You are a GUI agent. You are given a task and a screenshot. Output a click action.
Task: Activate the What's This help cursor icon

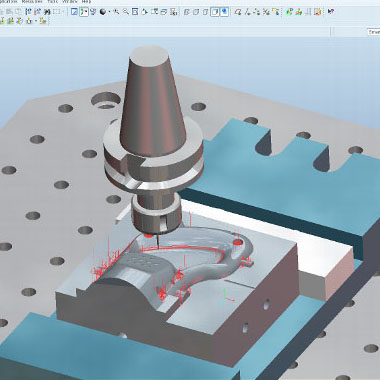click(x=331, y=12)
